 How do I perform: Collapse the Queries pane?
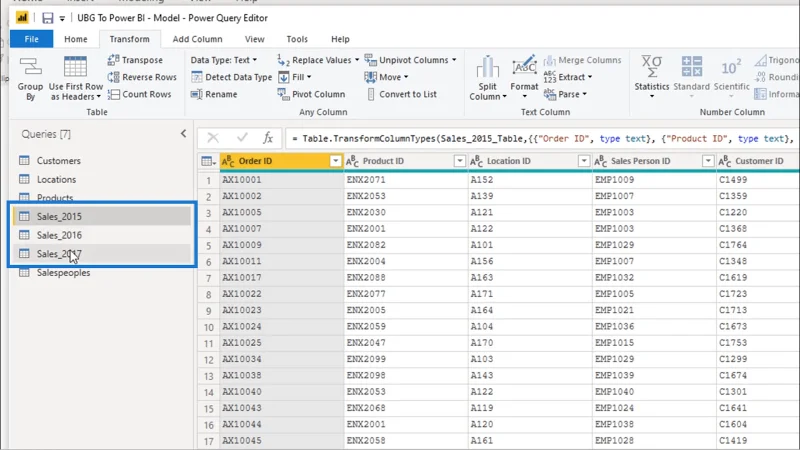[x=183, y=134]
